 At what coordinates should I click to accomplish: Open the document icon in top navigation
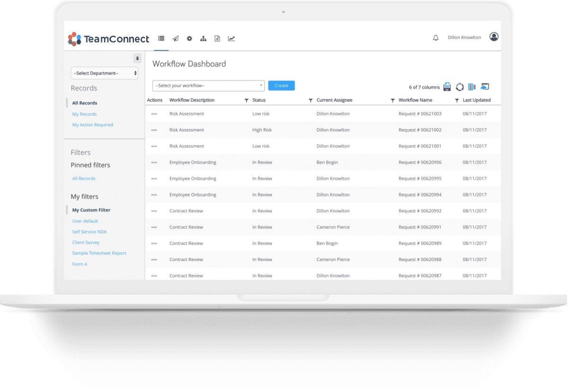(x=217, y=39)
